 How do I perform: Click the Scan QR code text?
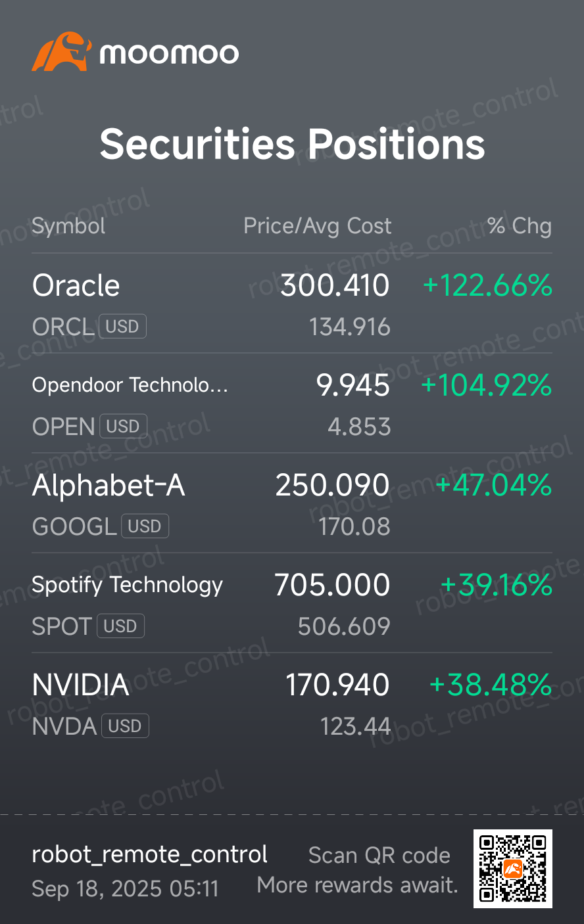coord(379,856)
